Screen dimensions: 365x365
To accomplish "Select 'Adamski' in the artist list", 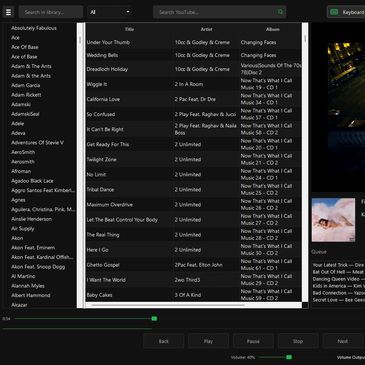I will coord(21,104).
